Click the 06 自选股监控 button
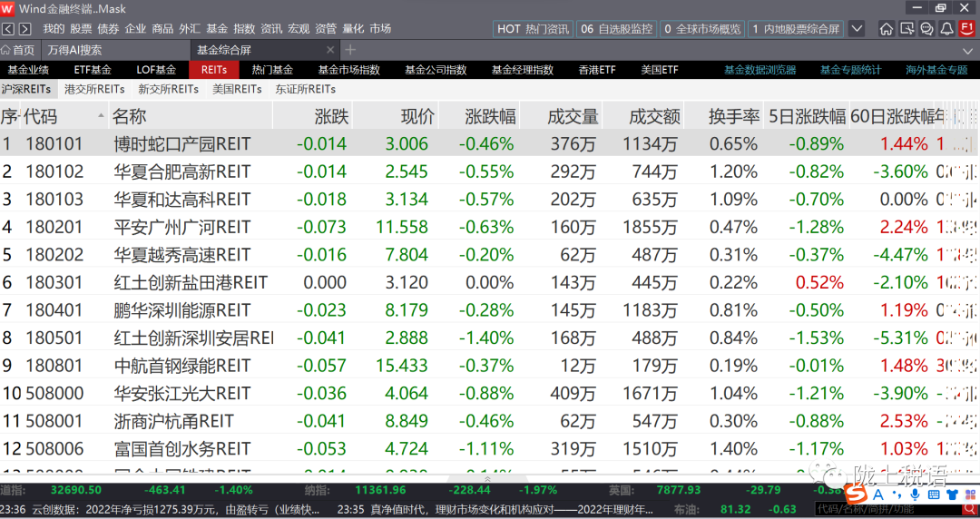The image size is (980, 519). click(x=616, y=29)
